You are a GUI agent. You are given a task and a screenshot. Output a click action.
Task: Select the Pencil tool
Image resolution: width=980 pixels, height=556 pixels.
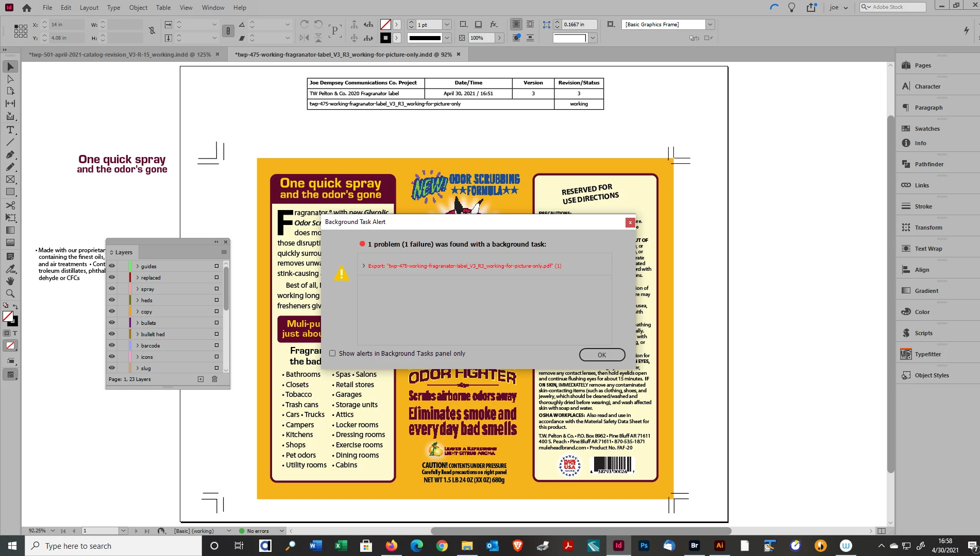(10, 167)
